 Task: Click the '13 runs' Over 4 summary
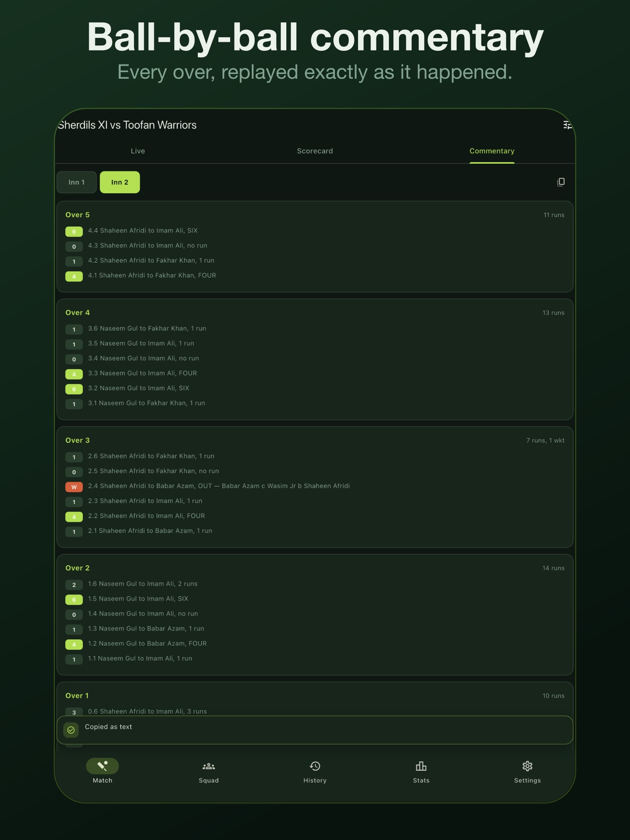[x=553, y=313]
